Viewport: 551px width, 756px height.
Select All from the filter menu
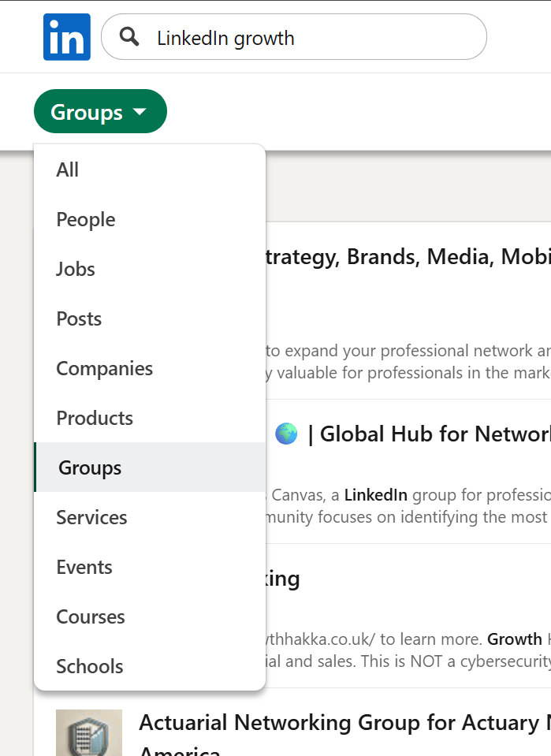pyautogui.click(x=150, y=169)
